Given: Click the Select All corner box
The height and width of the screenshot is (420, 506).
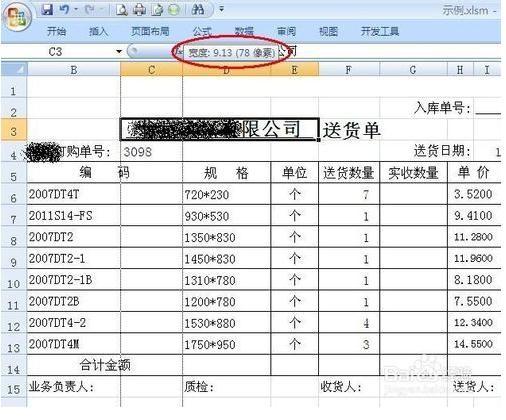Looking at the screenshot, I should pyautogui.click(x=14, y=69).
